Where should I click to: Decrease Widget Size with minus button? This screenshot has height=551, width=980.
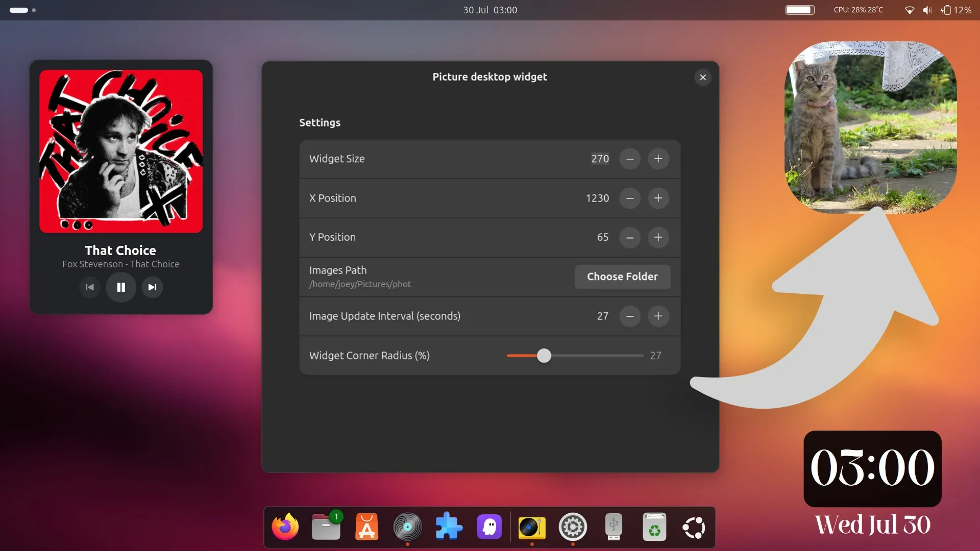[629, 159]
